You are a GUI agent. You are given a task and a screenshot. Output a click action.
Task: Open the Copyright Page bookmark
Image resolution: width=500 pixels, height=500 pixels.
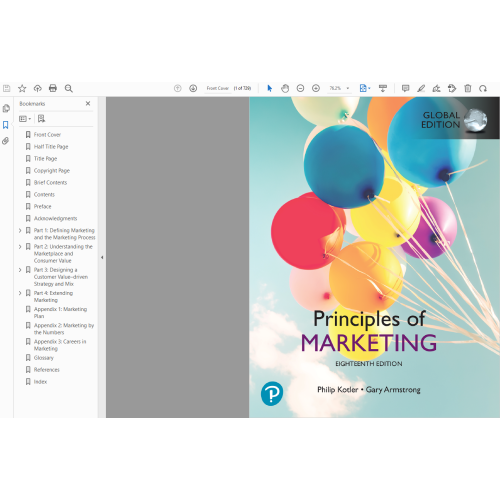coord(52,171)
